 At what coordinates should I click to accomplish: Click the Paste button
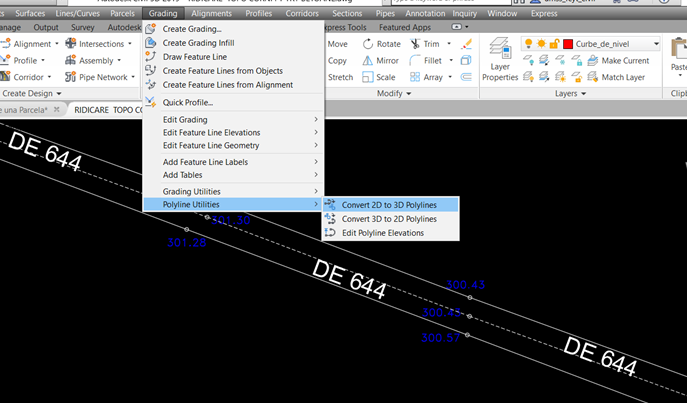[x=679, y=57]
